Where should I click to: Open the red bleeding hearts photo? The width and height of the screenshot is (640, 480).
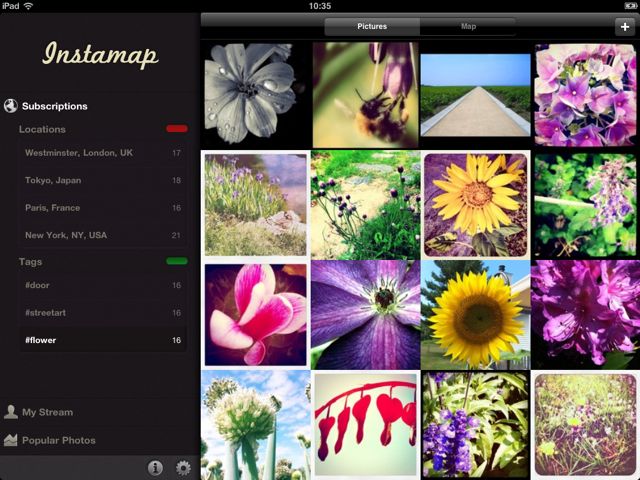click(365, 425)
